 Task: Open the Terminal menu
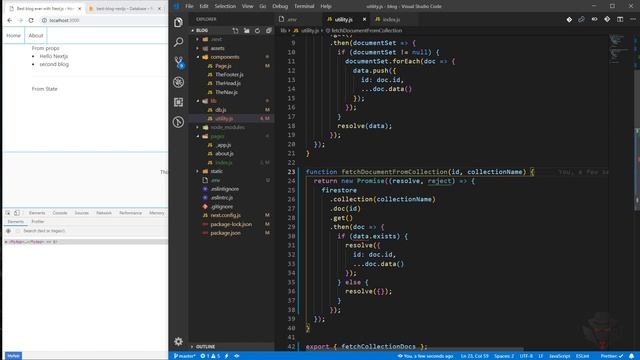[x=304, y=6]
